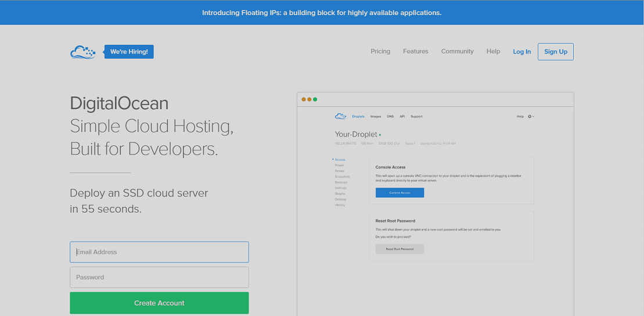Select the API tab in dashboard preview

pos(402,116)
